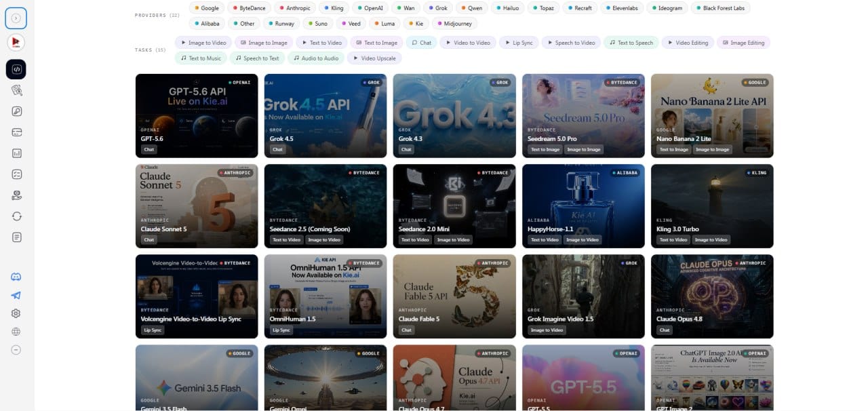Image resolution: width=868 pixels, height=411 pixels.
Task: Toggle the OpenAI provider filter
Action: [370, 8]
